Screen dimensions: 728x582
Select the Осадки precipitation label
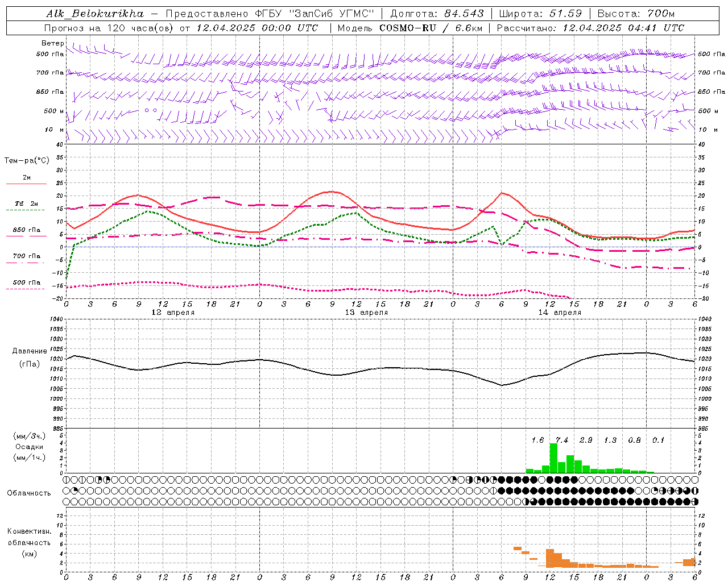pyautogui.click(x=30, y=447)
